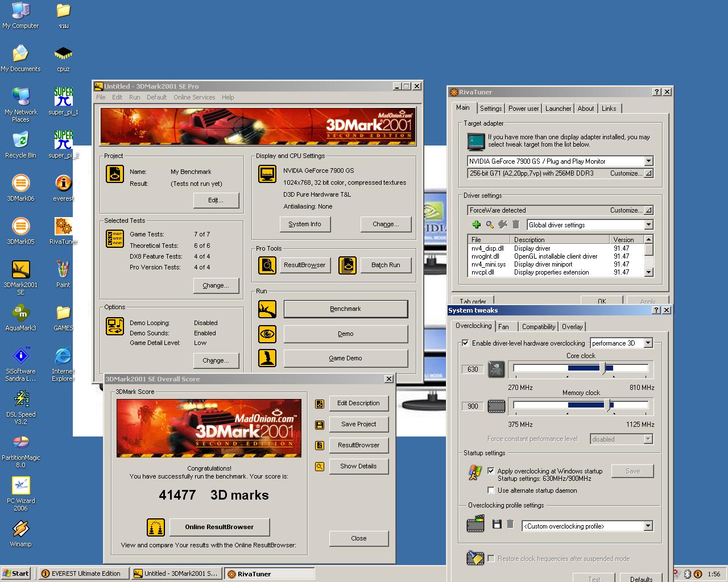This screenshot has width=728, height=582.
Task: Open the My Computer desktop icon
Action: [x=20, y=15]
